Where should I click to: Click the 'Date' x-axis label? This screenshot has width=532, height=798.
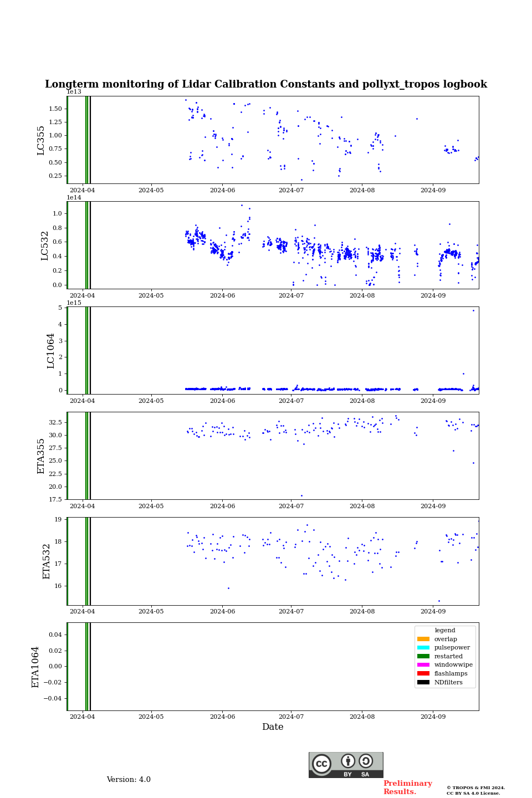pyautogui.click(x=273, y=727)
